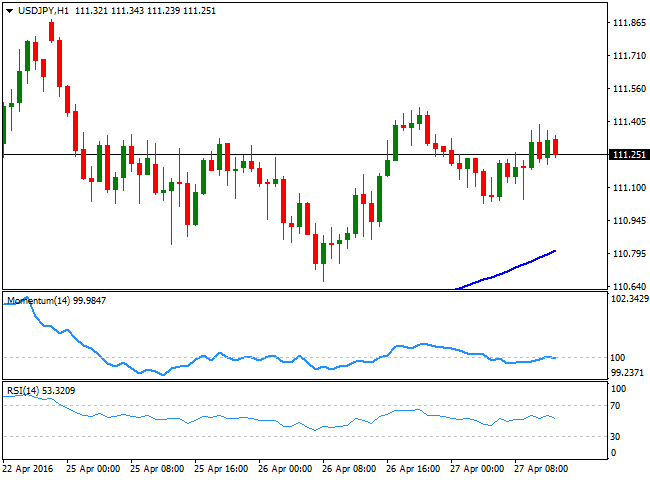The width and height of the screenshot is (650, 480).
Task: Click the 111.710 price axis label
Action: pyautogui.click(x=629, y=56)
